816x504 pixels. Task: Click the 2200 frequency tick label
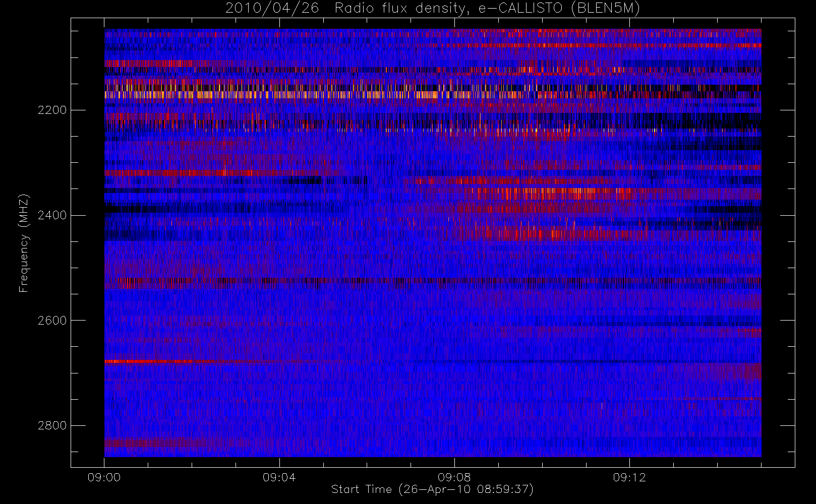pyautogui.click(x=52, y=110)
